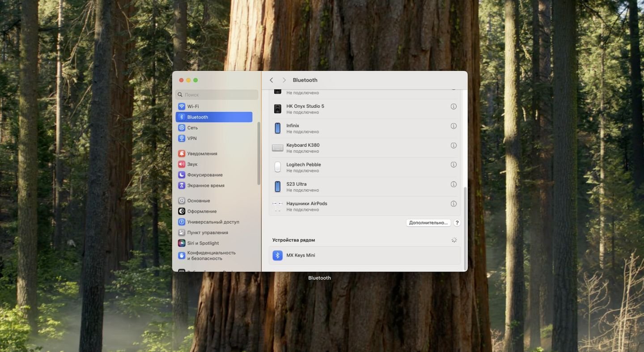644x352 pixels.
Task: Close the settings window with red button
Action: 181,80
